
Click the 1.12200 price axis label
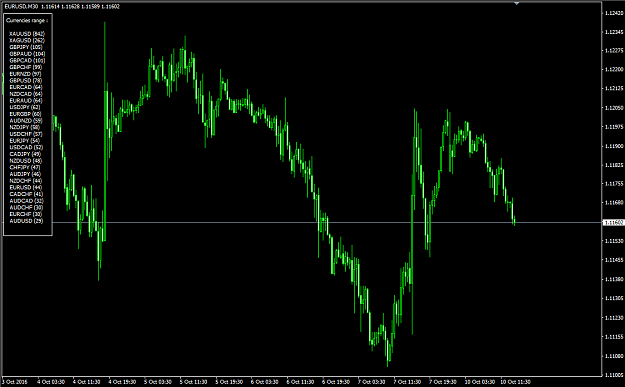click(x=614, y=69)
